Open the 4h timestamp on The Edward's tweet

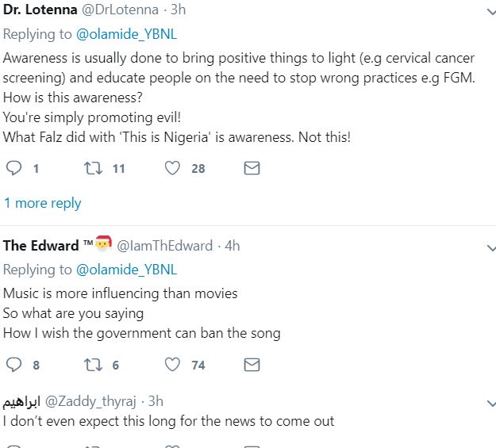[232, 245]
